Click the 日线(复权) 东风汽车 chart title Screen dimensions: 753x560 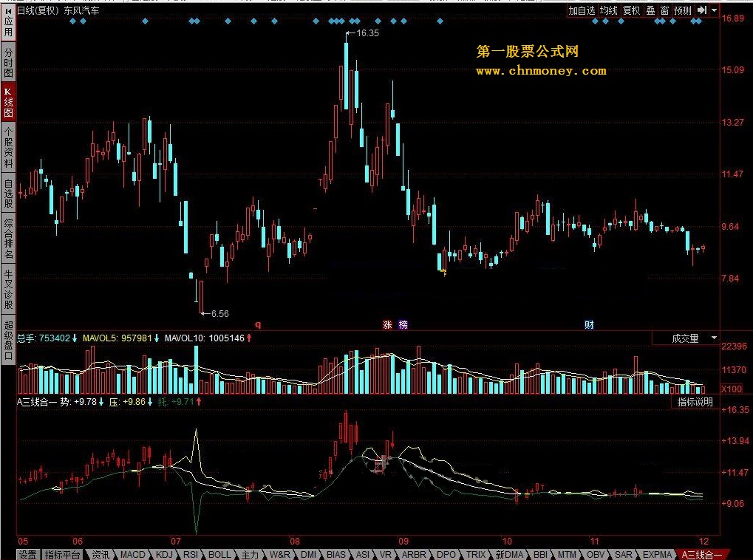click(58, 10)
